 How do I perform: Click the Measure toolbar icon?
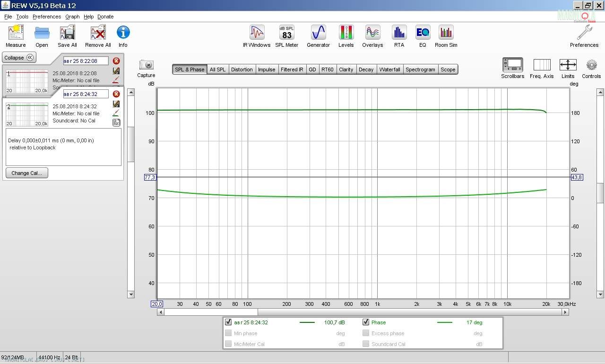click(16, 33)
